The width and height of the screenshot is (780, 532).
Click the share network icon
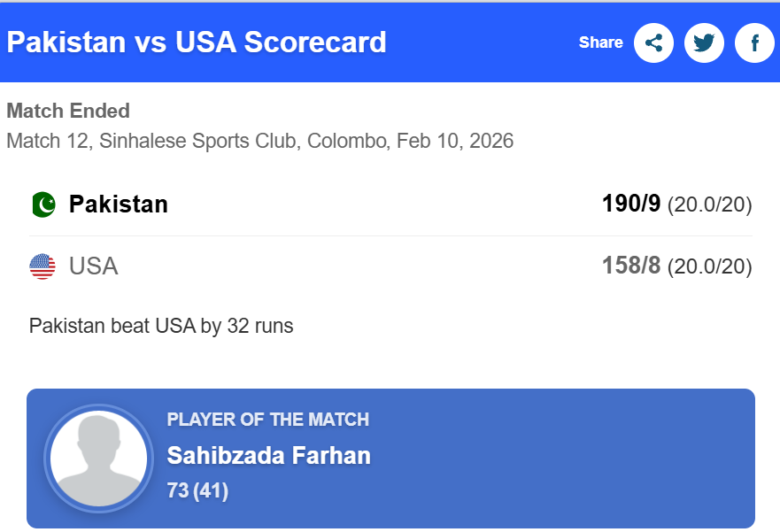coord(653,42)
